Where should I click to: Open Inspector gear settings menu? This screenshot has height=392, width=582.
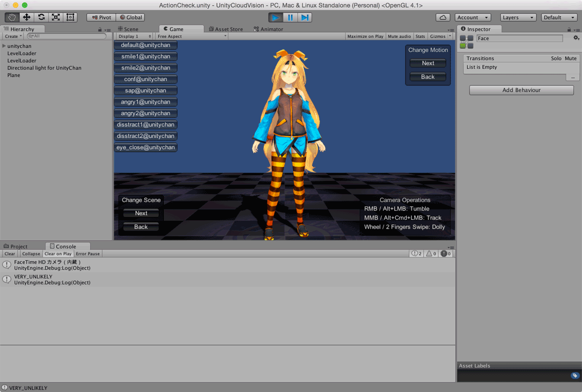576,38
